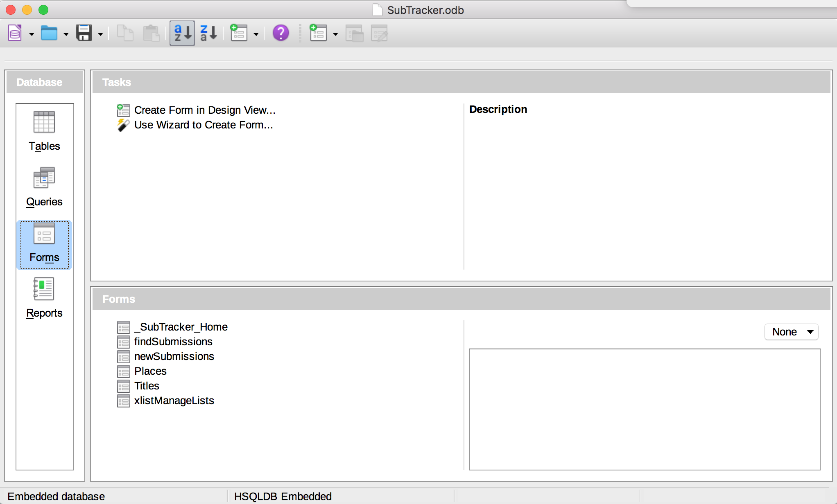Click the Create Form in Design View icon
Screen dimensions: 837x504
(x=123, y=110)
